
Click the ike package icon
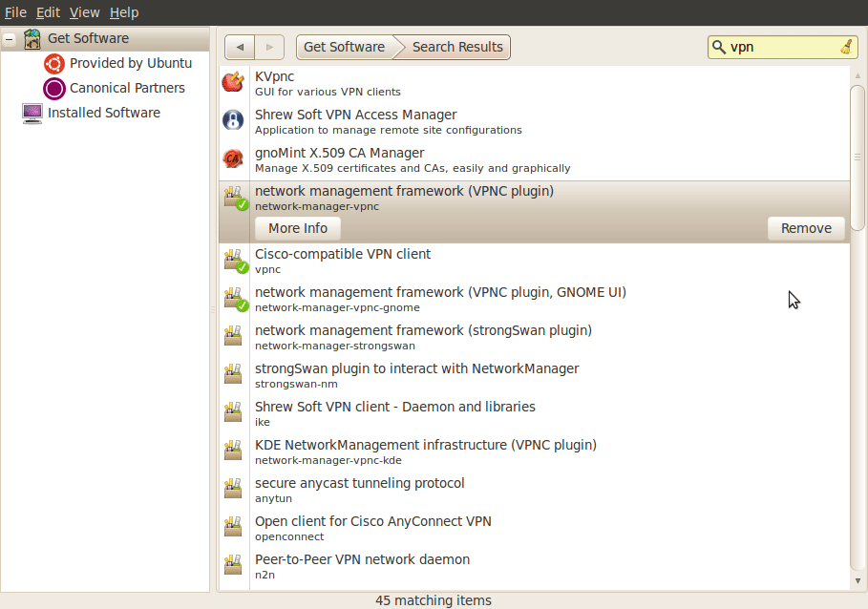coord(233,412)
